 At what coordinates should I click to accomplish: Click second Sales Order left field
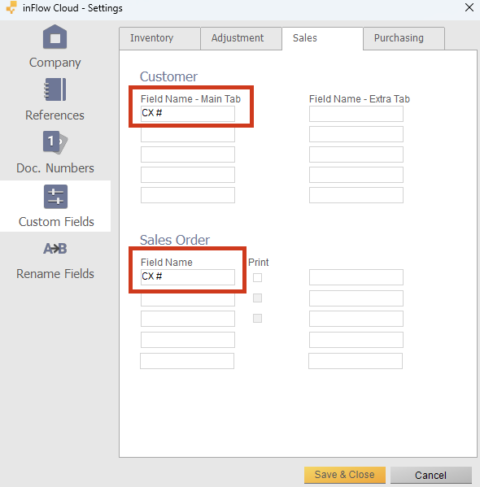tap(188, 298)
